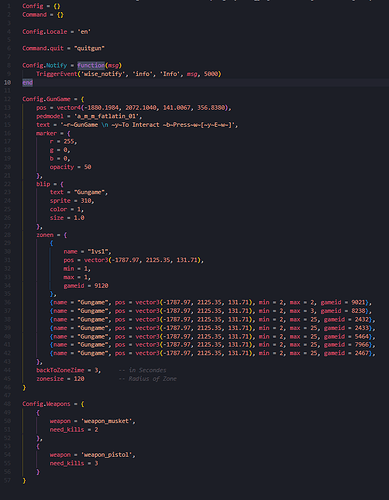Click the zonesize value 120
The width and height of the screenshot is (389, 500).
[x=79, y=379]
